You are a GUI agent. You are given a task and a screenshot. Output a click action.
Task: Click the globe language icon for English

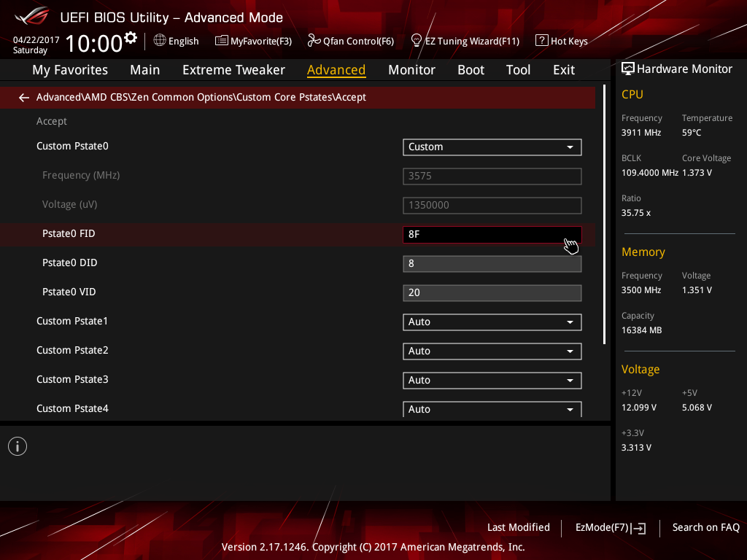coord(160,41)
